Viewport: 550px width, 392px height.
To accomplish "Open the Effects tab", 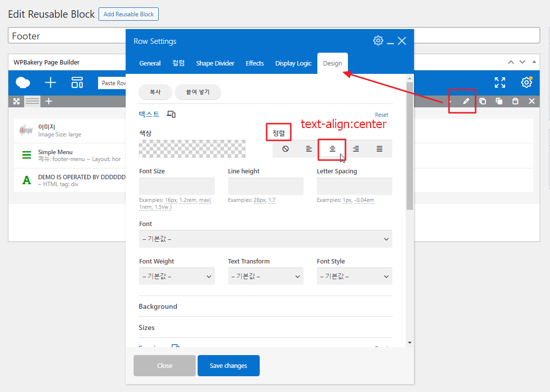I will pos(255,63).
